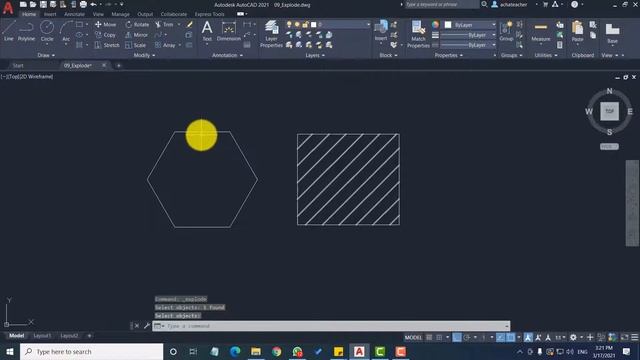This screenshot has width=640, height=360.
Task: Toggle object snap tracking in status bar
Action: [500, 338]
